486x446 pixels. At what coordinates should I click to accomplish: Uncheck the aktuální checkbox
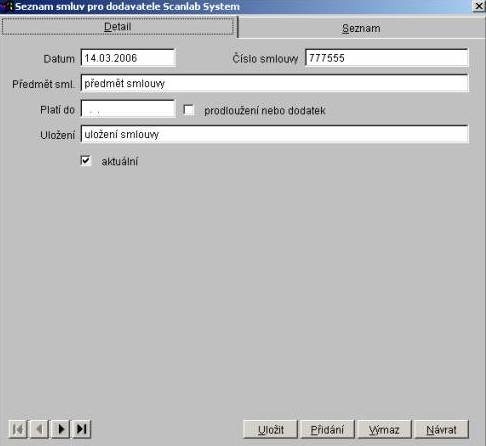[x=86, y=161]
